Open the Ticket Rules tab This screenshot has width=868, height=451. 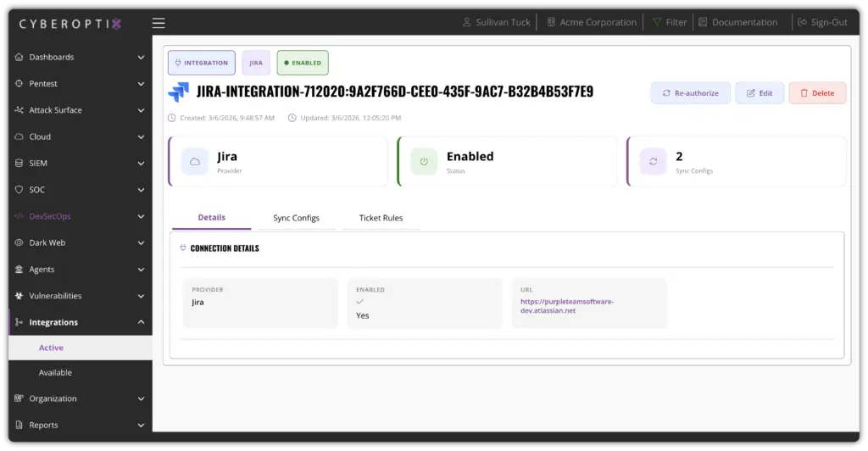[x=381, y=218]
